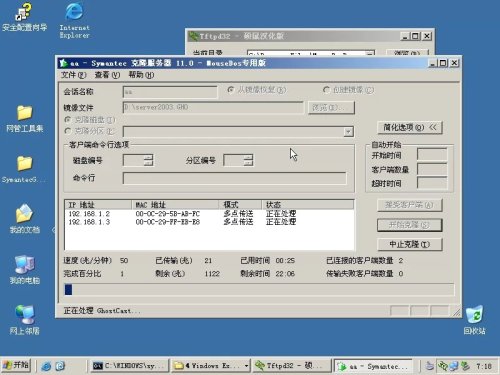Click the 中止克隆 button
The image size is (500, 375).
point(410,244)
